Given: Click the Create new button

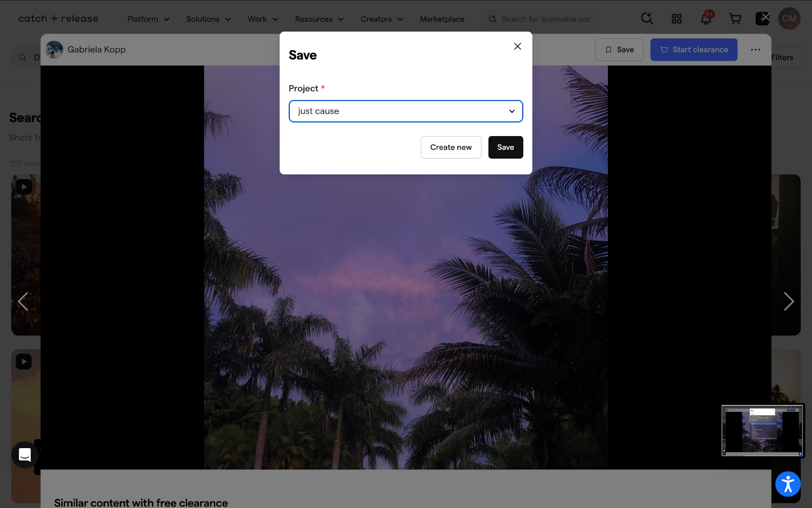Looking at the screenshot, I should 451,147.
